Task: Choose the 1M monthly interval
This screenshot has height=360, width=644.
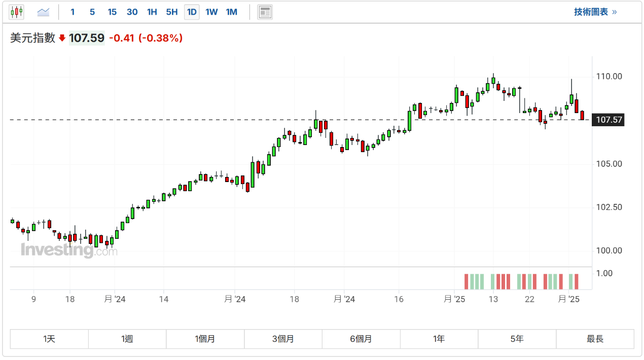Action: 231,12
